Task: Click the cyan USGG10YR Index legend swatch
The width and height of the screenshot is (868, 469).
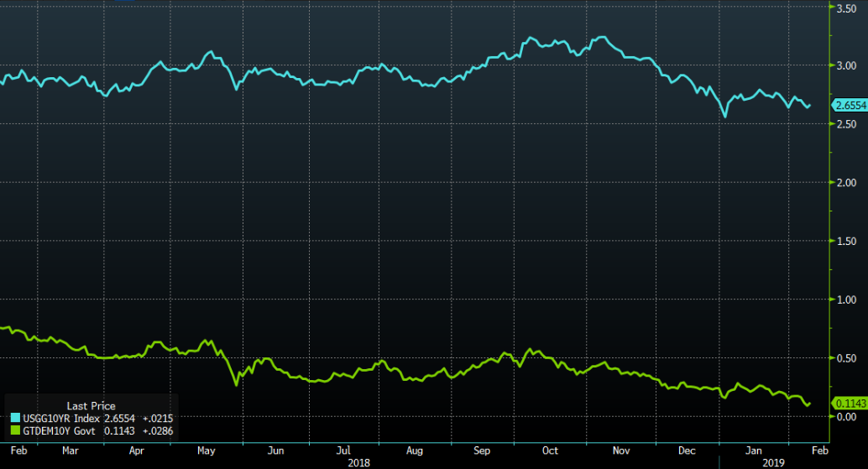Action: click(15, 418)
